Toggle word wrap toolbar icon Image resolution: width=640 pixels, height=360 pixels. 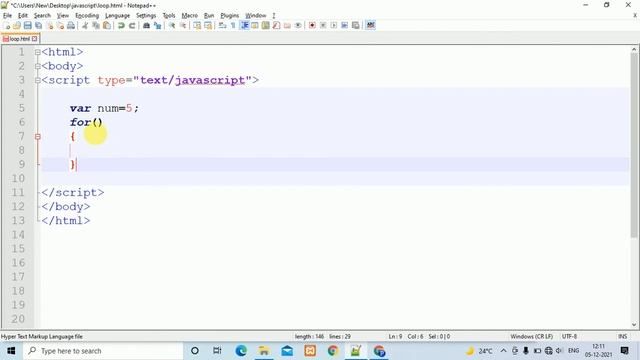pyautogui.click(x=222, y=25)
